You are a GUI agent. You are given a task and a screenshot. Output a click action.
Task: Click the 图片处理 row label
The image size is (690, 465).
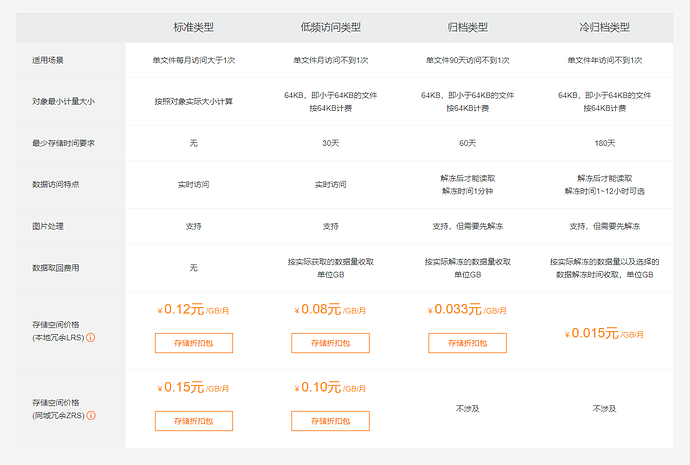pyautogui.click(x=49, y=226)
